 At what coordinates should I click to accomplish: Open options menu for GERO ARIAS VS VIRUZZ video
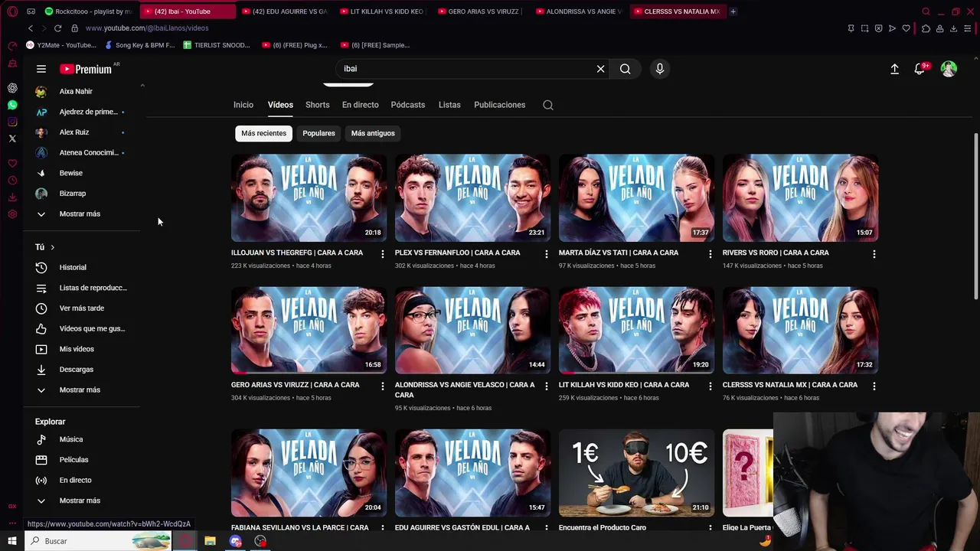pos(383,386)
